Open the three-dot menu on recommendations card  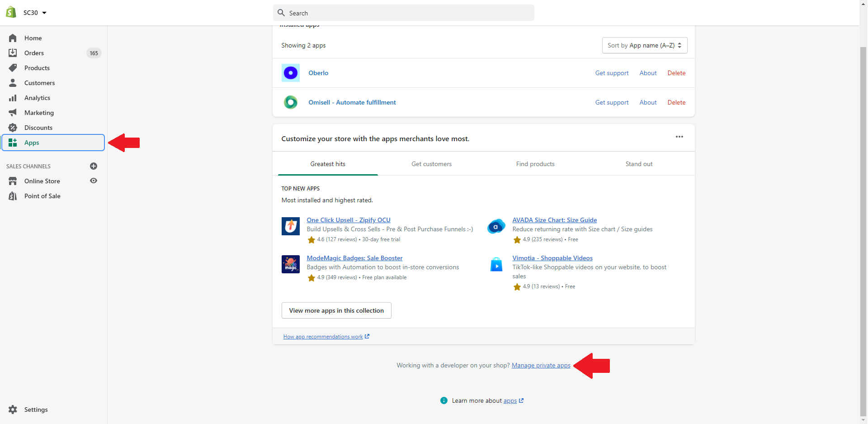tap(679, 137)
